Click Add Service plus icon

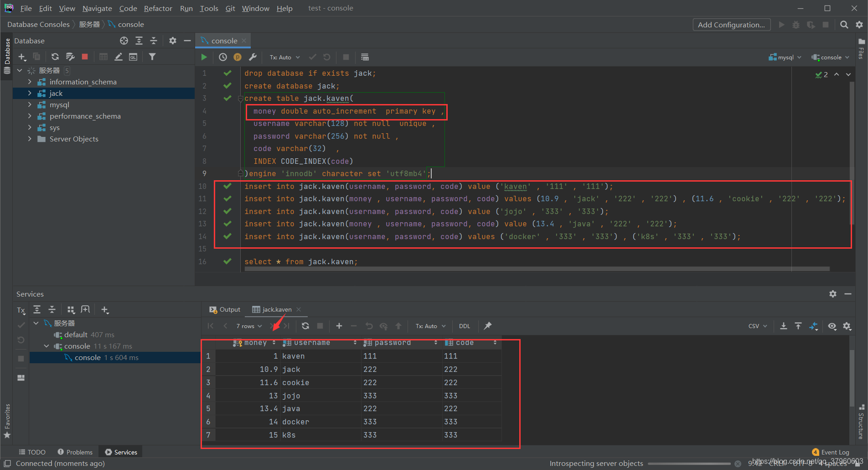[x=105, y=310]
